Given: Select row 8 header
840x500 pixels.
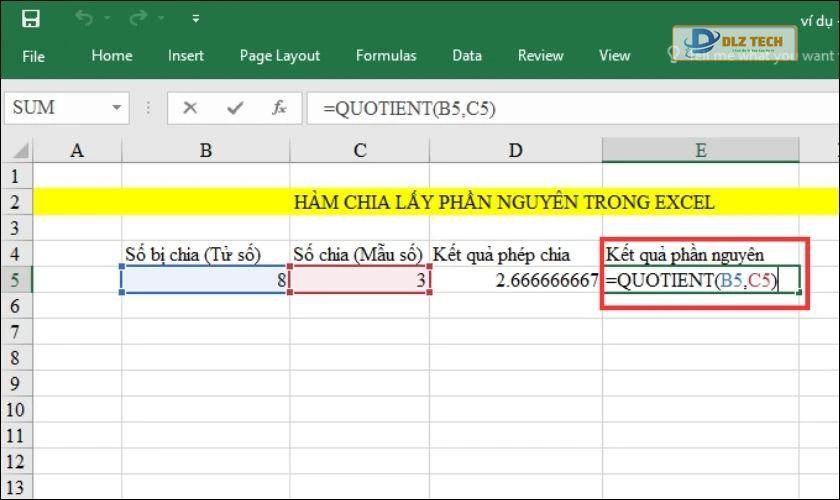Looking at the screenshot, I should coord(16,357).
